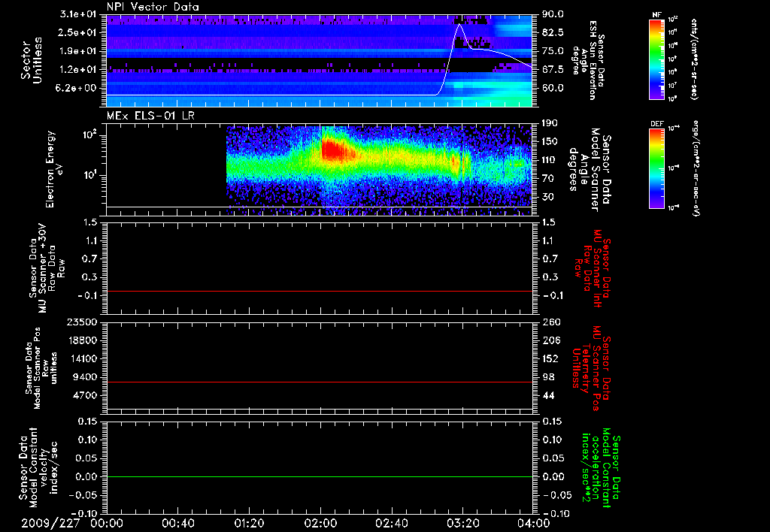
Task: Click the '02:00' time axis label
Action: pyautogui.click(x=320, y=523)
